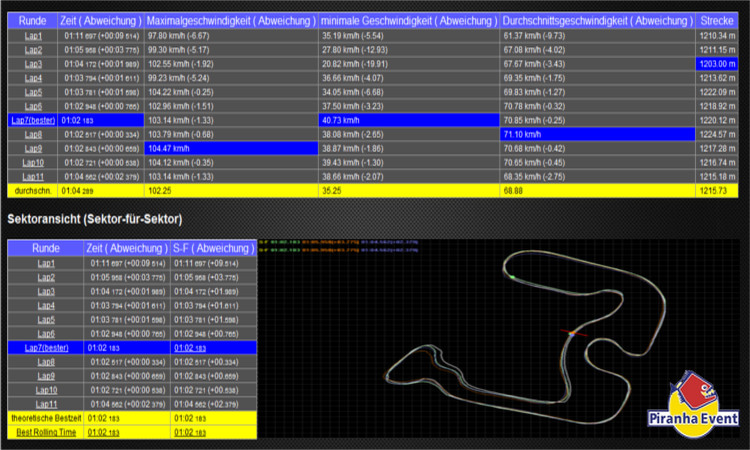
Task: Click the theoretische Bestzeit row label
Action: click(x=46, y=418)
